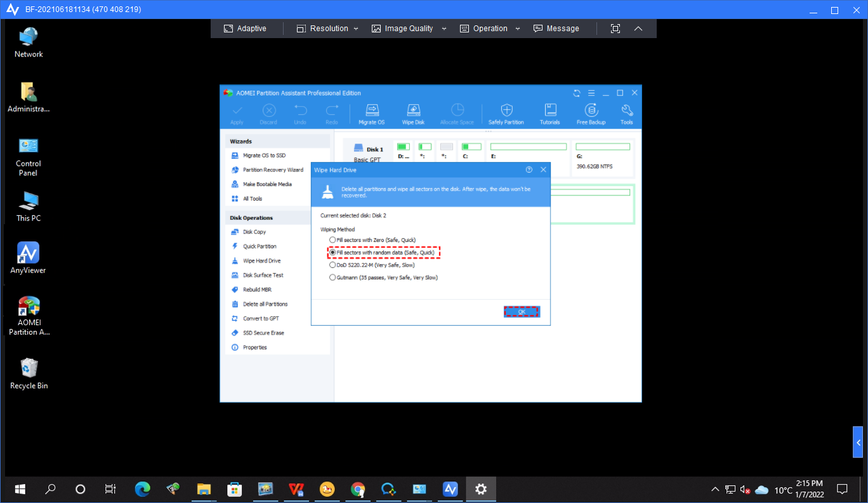Open Tutorials from the toolbar
Viewport: 868px width, 503px height.
click(x=549, y=113)
